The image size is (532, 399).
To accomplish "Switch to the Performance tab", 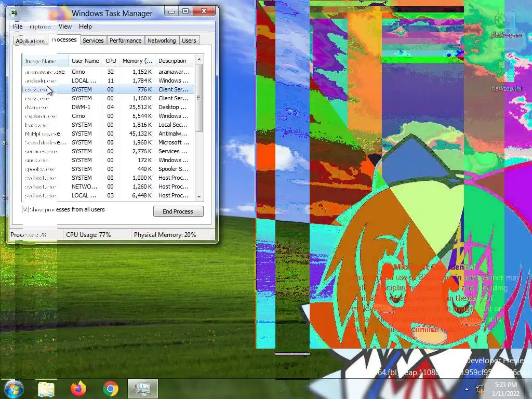I will coord(126,41).
